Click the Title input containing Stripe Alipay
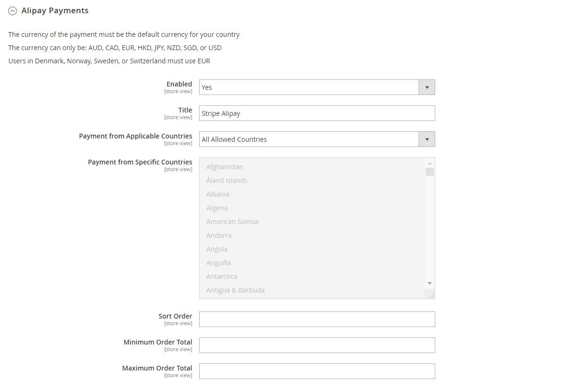Viewport: 588px width, 388px height. pos(317,113)
